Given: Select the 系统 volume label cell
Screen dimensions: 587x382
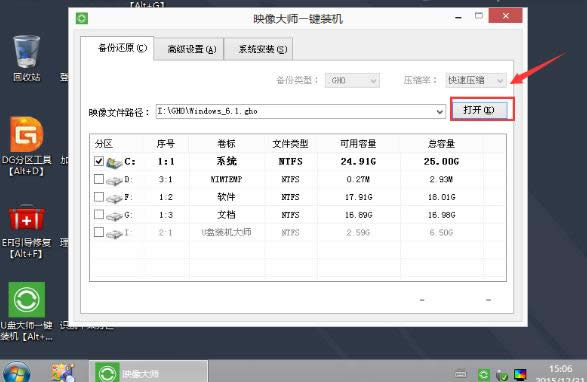Looking at the screenshot, I should [226, 161].
